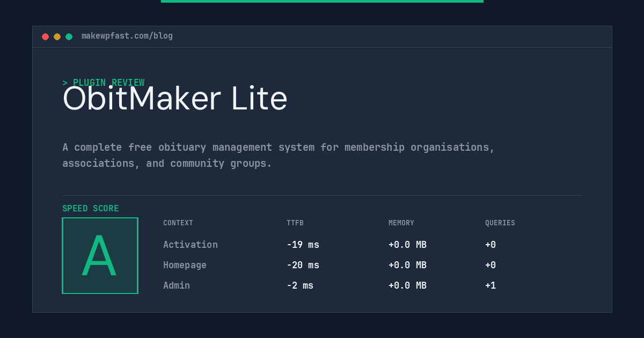
Task: Select the Activation row label
Action: (191, 245)
